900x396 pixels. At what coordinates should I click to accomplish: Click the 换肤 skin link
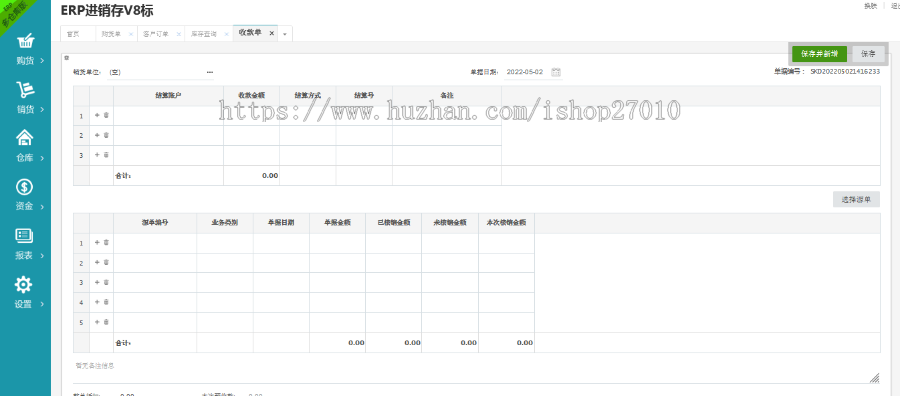point(870,6)
